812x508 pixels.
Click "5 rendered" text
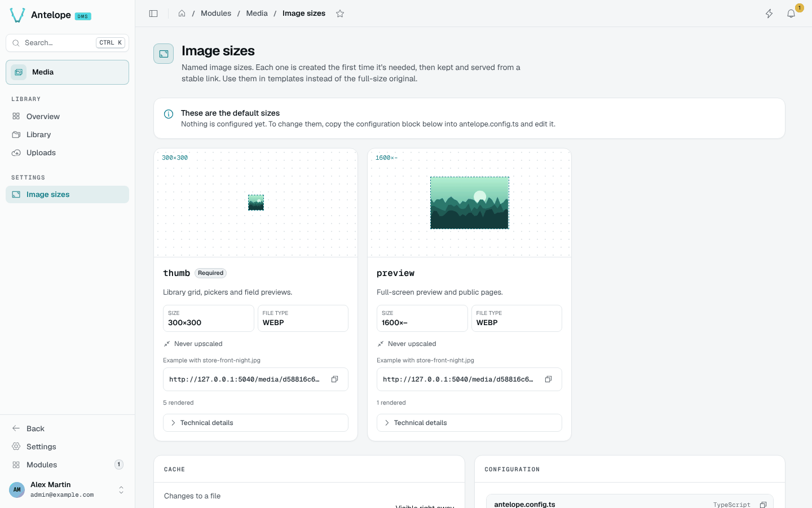[178, 402]
